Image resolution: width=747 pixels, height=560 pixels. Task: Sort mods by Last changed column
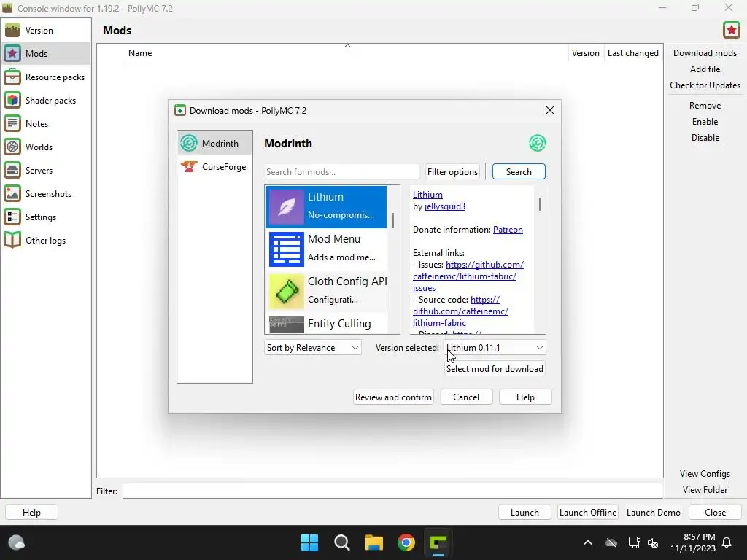point(632,53)
